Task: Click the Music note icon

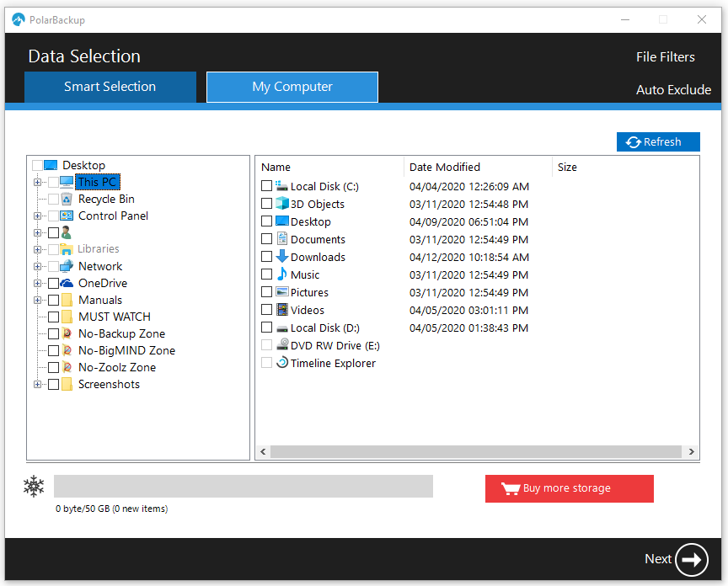Action: click(x=281, y=274)
